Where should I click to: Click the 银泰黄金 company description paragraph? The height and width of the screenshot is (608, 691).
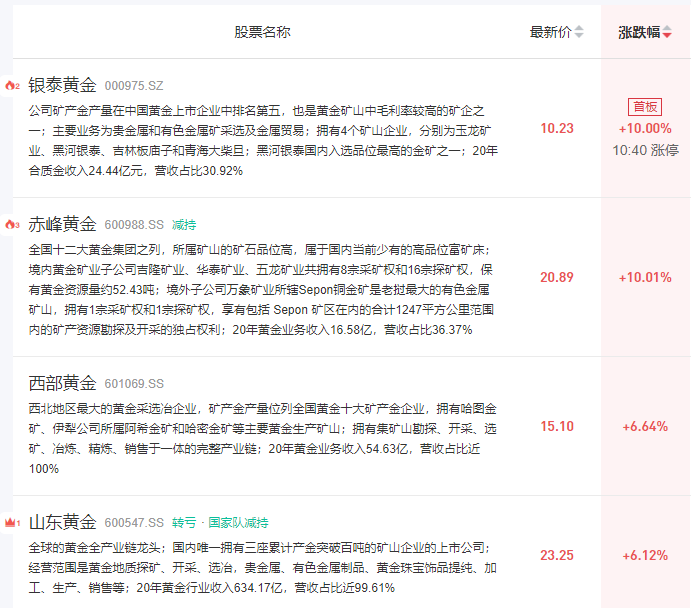coord(263,141)
